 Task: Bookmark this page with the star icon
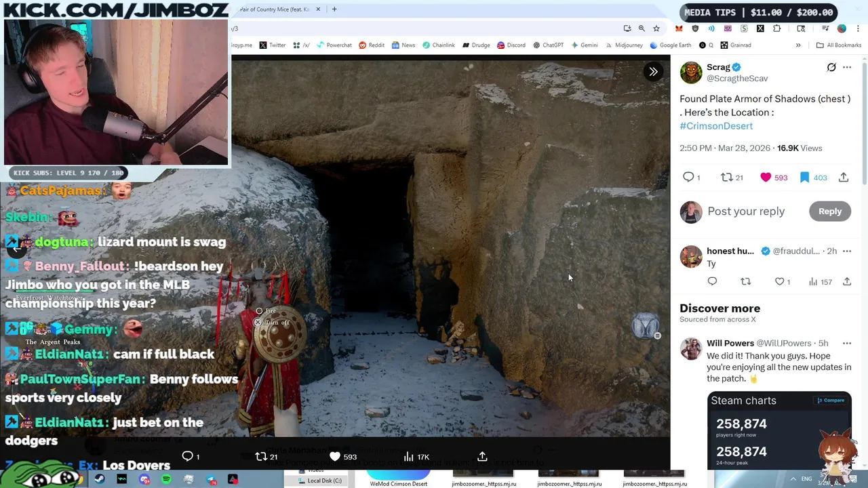pos(656,28)
